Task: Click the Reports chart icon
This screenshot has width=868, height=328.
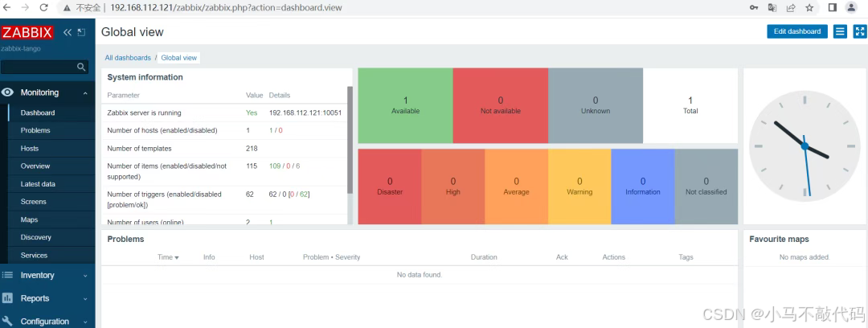Action: [8, 298]
